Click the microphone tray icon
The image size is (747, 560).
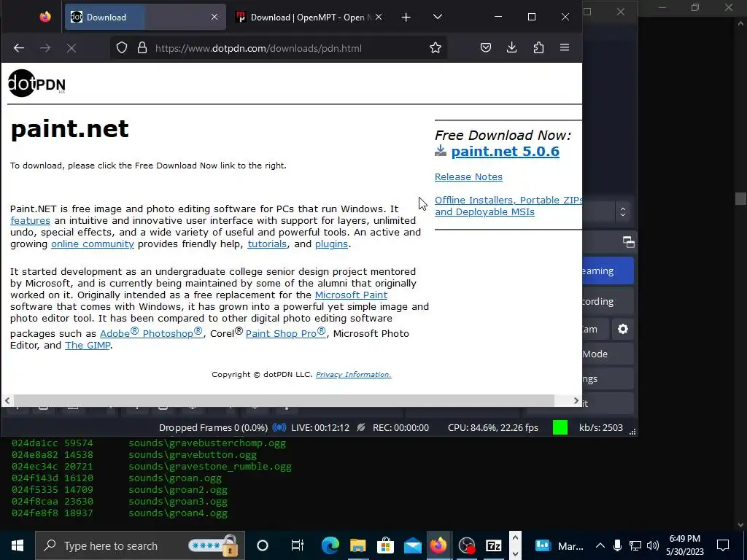coord(617,545)
